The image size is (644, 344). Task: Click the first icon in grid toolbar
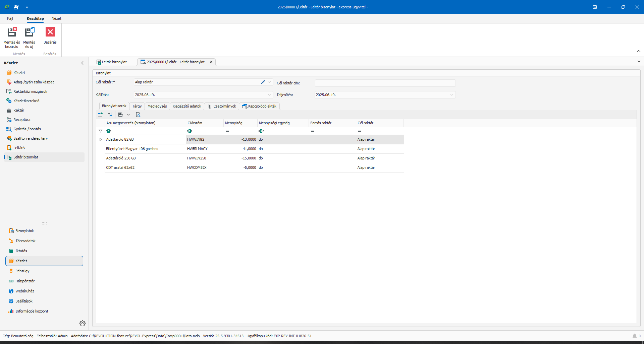(100, 115)
